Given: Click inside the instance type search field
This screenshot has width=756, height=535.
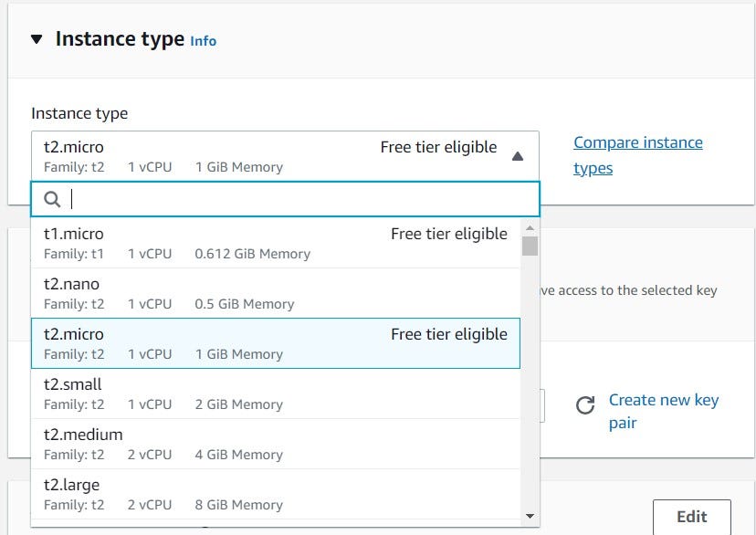Looking at the screenshot, I should (x=274, y=198).
